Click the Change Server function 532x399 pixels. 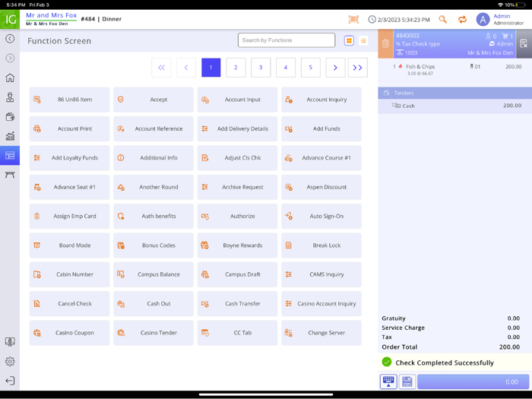(321, 333)
